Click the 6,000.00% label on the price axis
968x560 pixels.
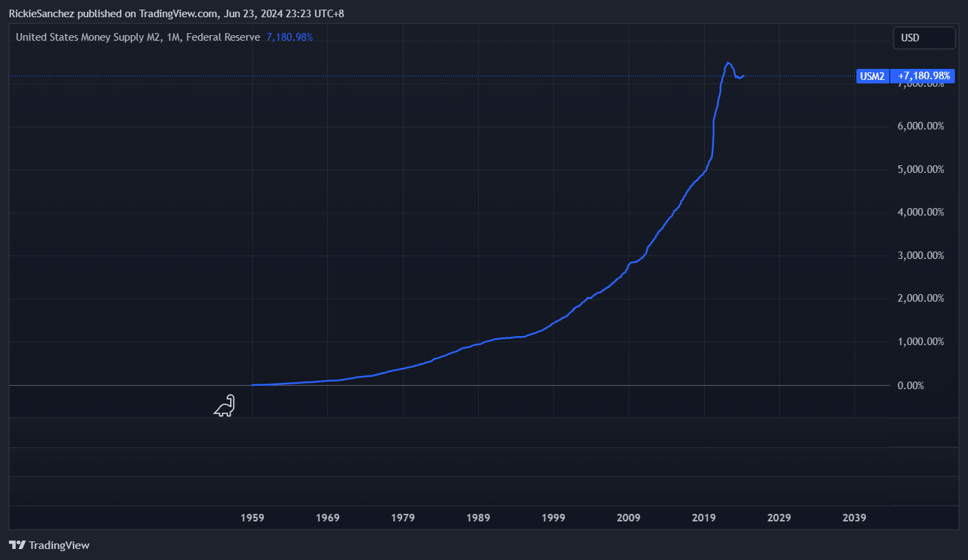(922, 126)
